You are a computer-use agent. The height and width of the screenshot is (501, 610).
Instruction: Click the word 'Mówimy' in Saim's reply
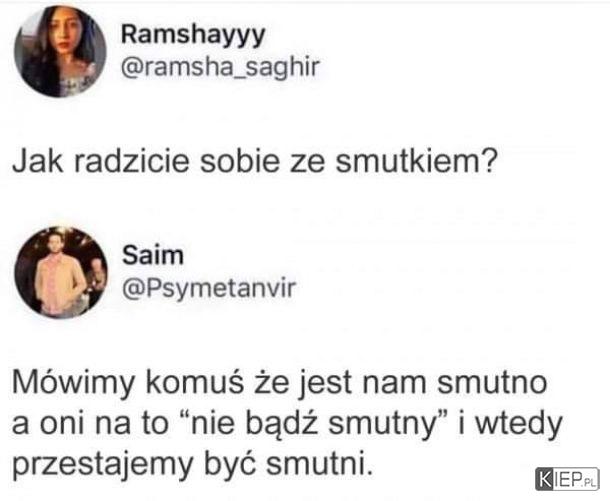(x=73, y=384)
